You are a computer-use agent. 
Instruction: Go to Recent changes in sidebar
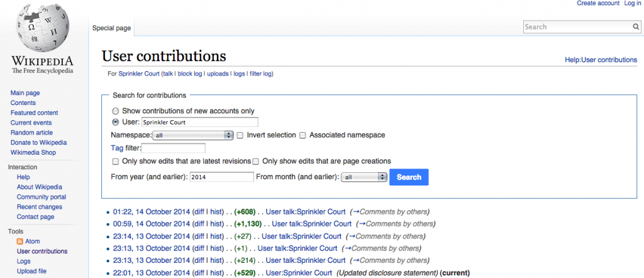[x=39, y=207]
